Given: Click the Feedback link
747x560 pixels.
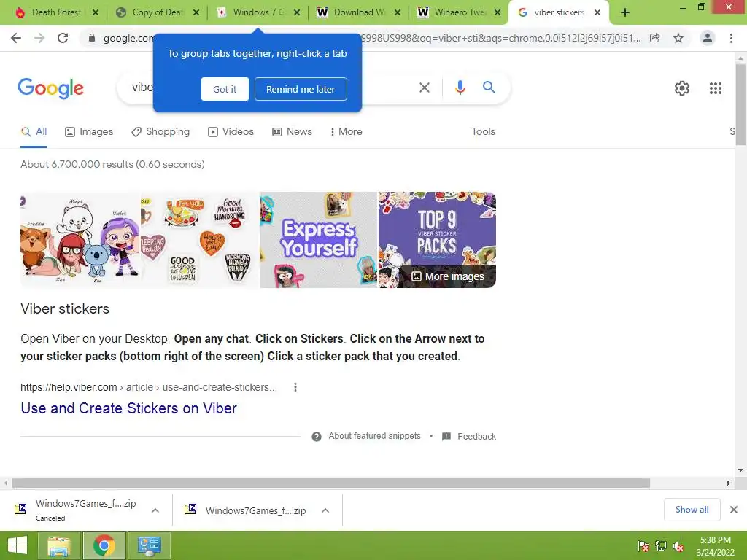Looking at the screenshot, I should [469, 437].
